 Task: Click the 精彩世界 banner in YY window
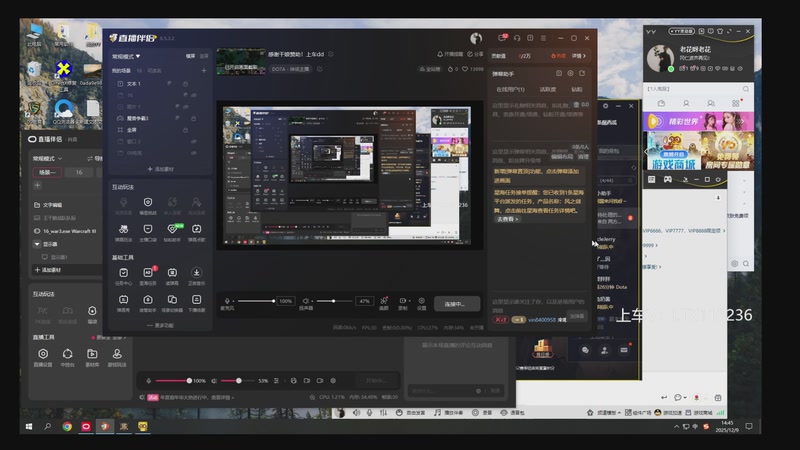pyautogui.click(x=698, y=121)
